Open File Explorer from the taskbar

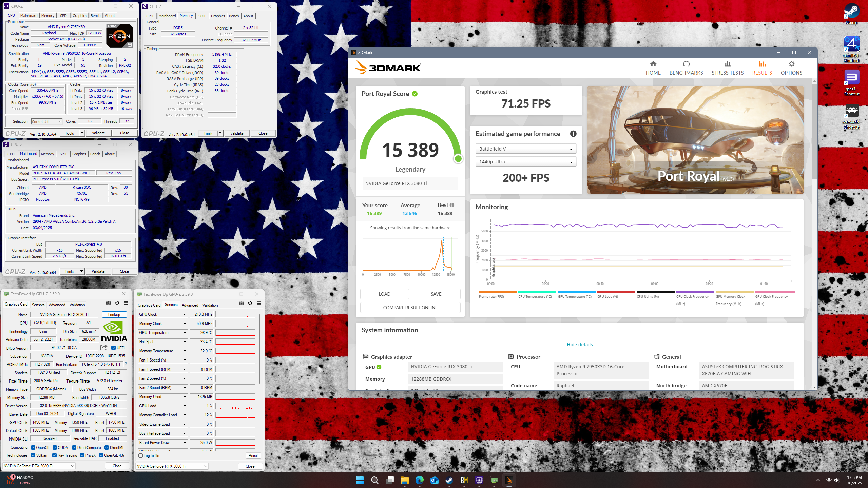pyautogui.click(x=404, y=480)
